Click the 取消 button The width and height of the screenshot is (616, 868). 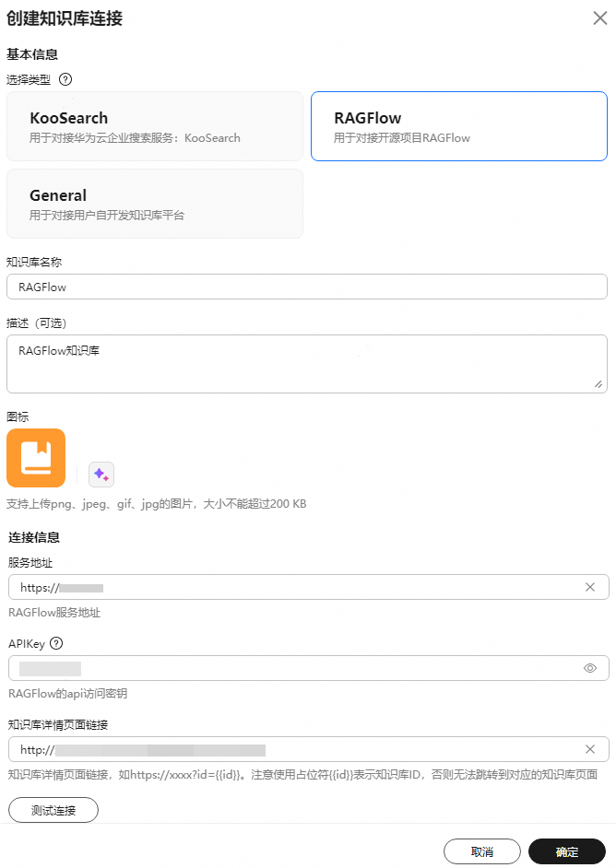482,851
